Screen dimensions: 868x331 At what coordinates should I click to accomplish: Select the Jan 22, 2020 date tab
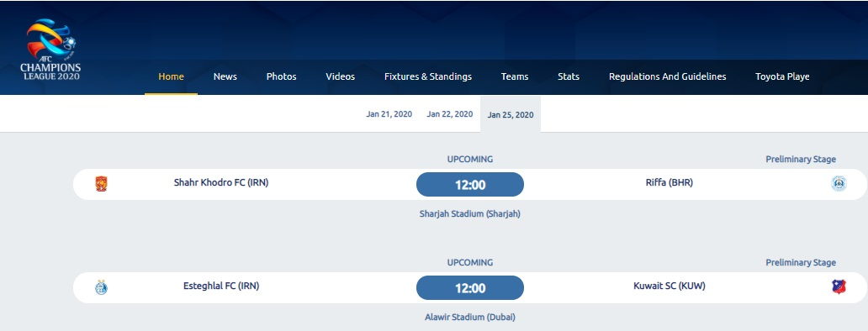[449, 114]
